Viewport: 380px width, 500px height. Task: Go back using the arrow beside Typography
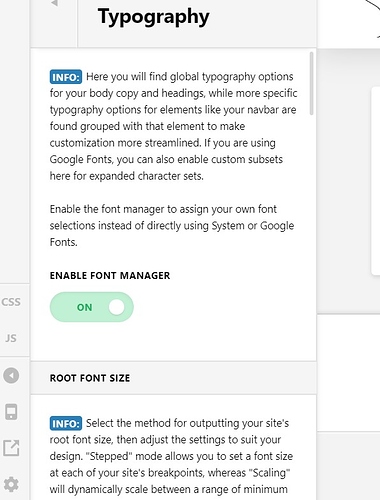[54, 4]
